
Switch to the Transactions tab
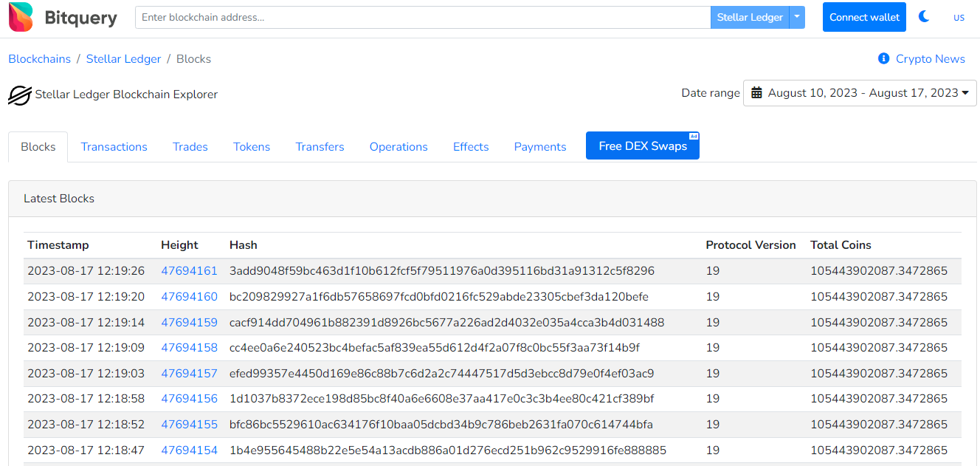click(114, 147)
